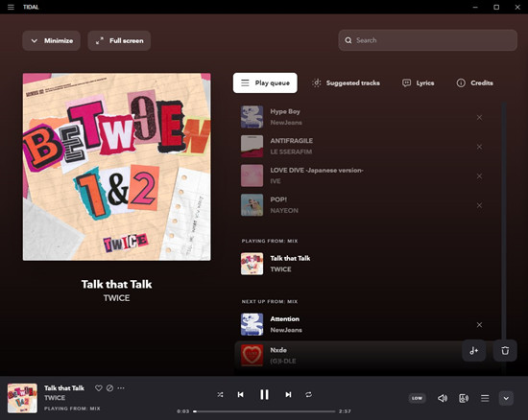
Task: Click the ANTIFRAGILE album thumbnail
Action: tap(252, 147)
